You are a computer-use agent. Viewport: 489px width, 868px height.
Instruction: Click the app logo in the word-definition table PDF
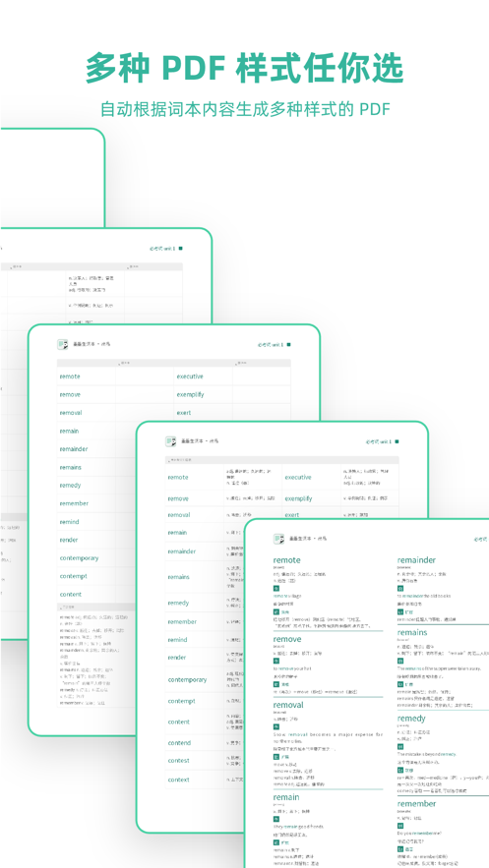(170, 441)
